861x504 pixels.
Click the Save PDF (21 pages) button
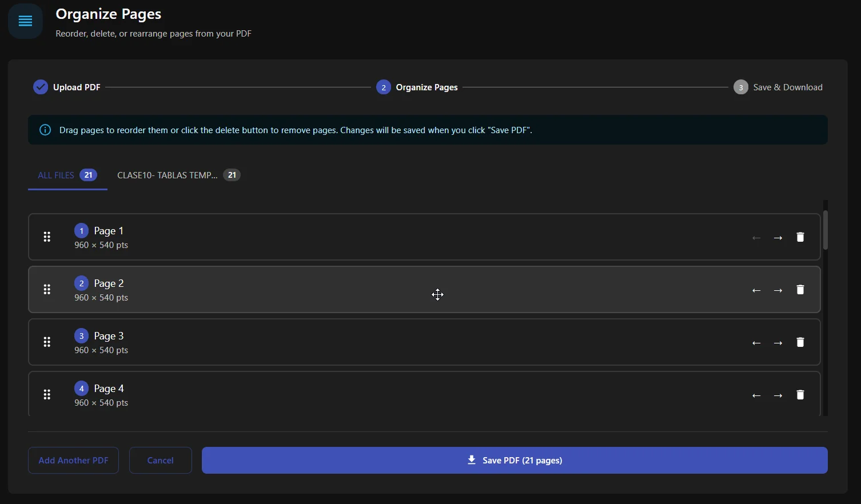[x=514, y=460]
